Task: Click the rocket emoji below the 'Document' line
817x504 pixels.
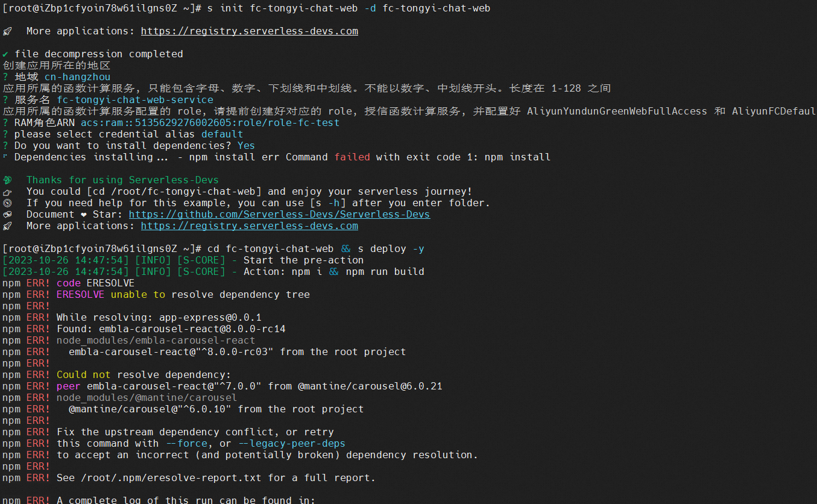Action: 7,225
